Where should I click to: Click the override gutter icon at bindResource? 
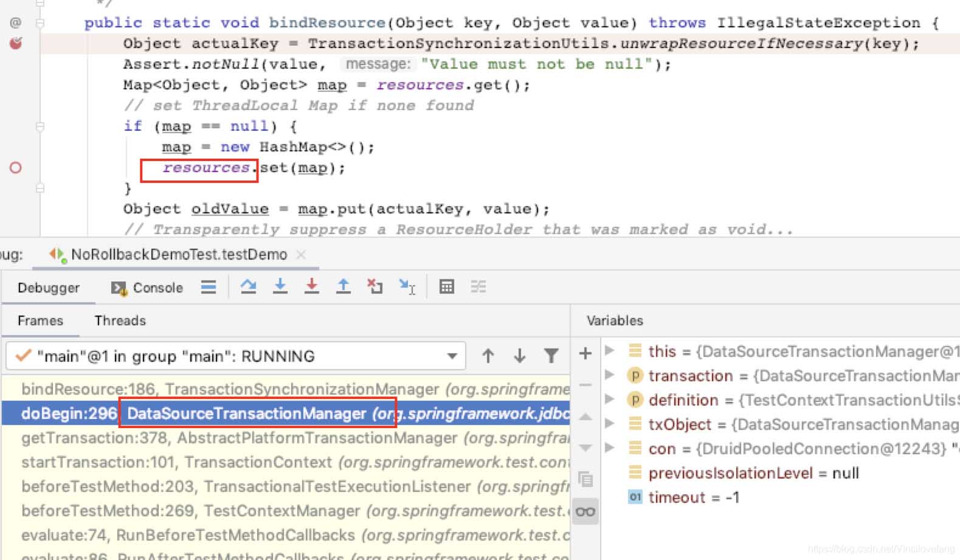click(16, 22)
